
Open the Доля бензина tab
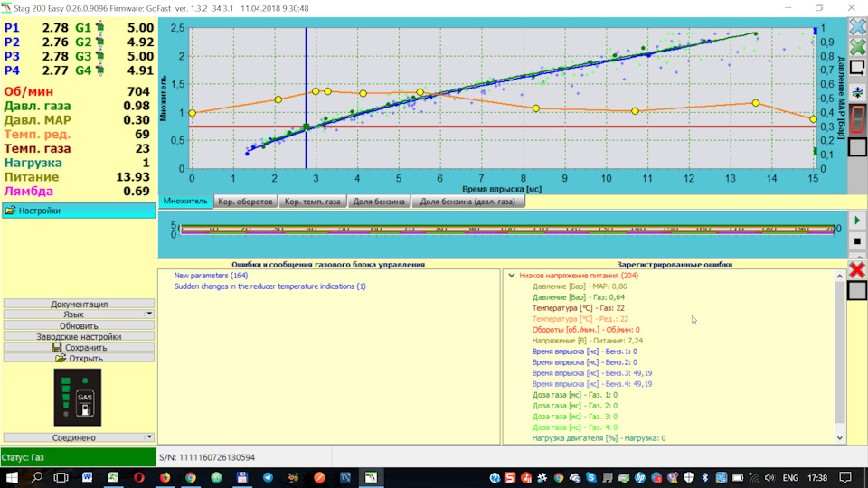click(x=379, y=202)
